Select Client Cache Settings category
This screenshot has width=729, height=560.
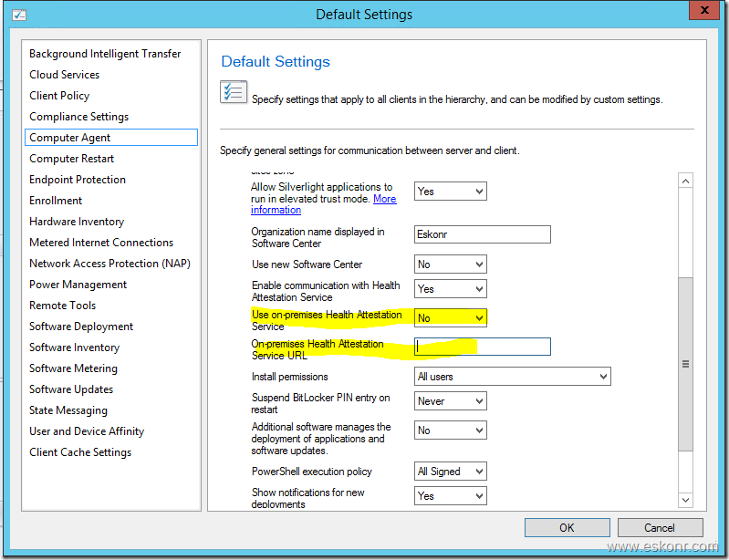pos(80,452)
